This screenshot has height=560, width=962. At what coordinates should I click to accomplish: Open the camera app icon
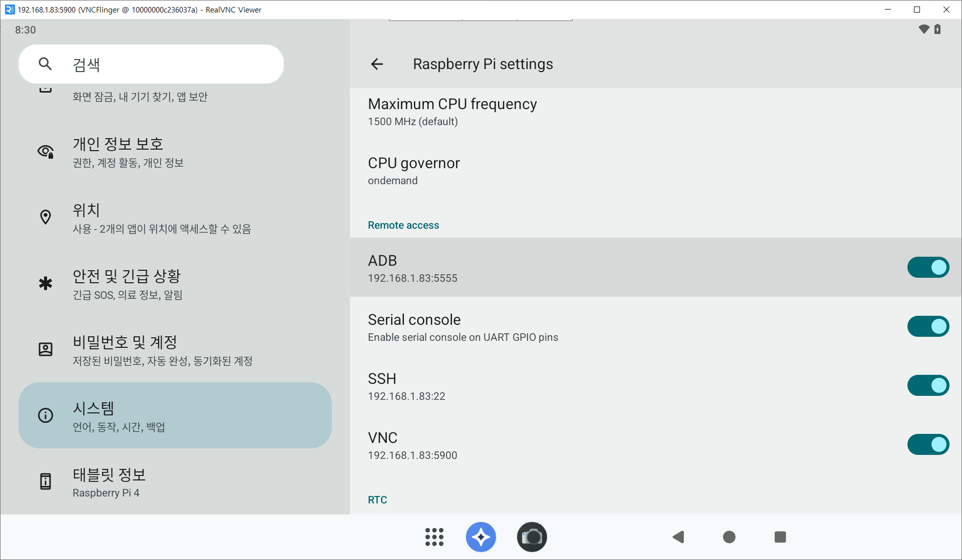pyautogui.click(x=532, y=537)
